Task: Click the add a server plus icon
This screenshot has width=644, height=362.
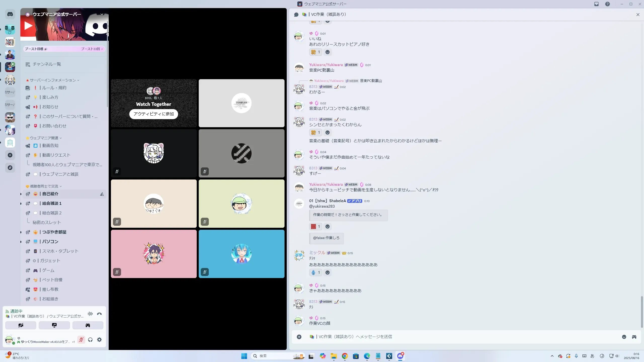Action: coord(10,155)
